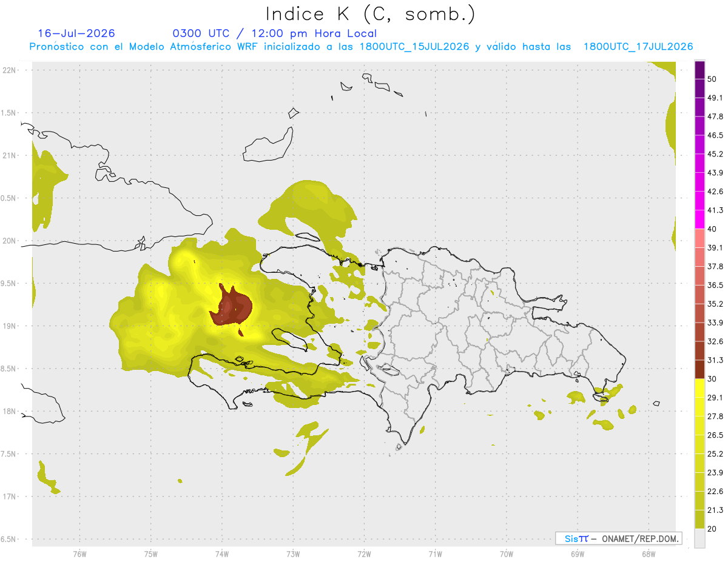Click the "74W" longitude label
The height and width of the screenshot is (562, 728).
pos(221,554)
